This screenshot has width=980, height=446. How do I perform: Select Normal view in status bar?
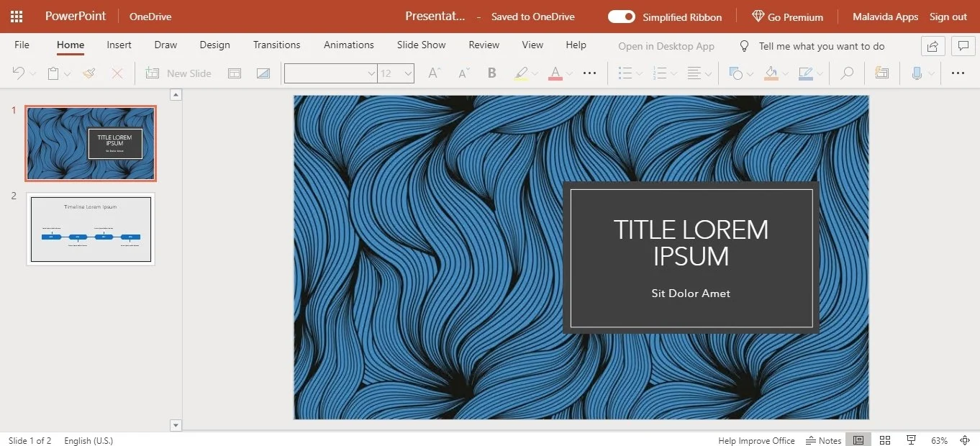coord(858,440)
